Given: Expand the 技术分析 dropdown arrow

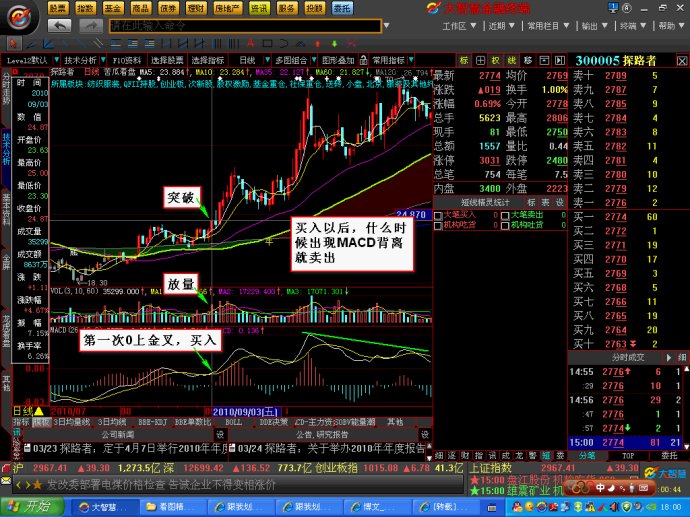Looking at the screenshot, I should point(103,60).
